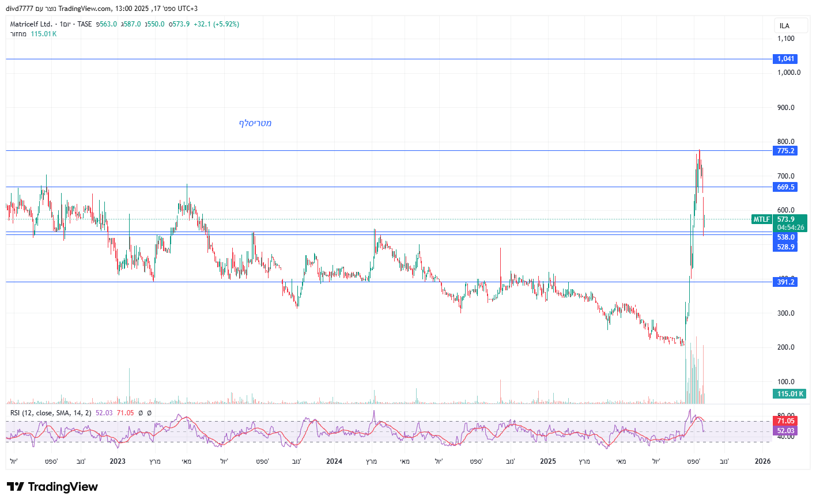Click the TradingView logo in the footer
This screenshot has height=504, width=816.
52,487
